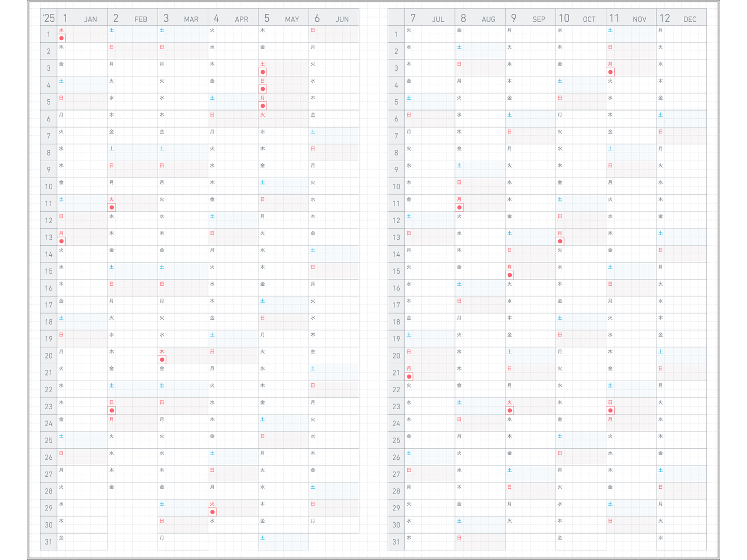Viewport: 747px width, 560px height.
Task: Click the red holiday dot on January 13
Action: tap(62, 241)
